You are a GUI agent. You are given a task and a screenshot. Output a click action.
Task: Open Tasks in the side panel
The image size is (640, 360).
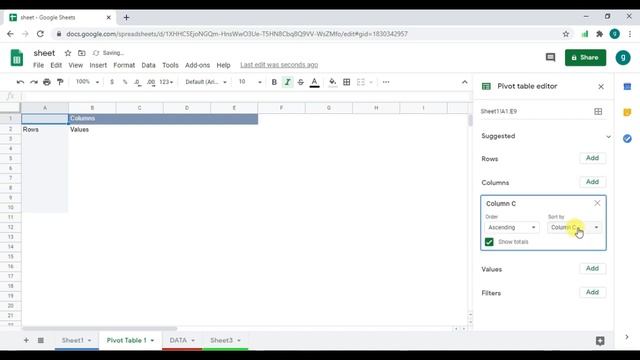click(627, 138)
